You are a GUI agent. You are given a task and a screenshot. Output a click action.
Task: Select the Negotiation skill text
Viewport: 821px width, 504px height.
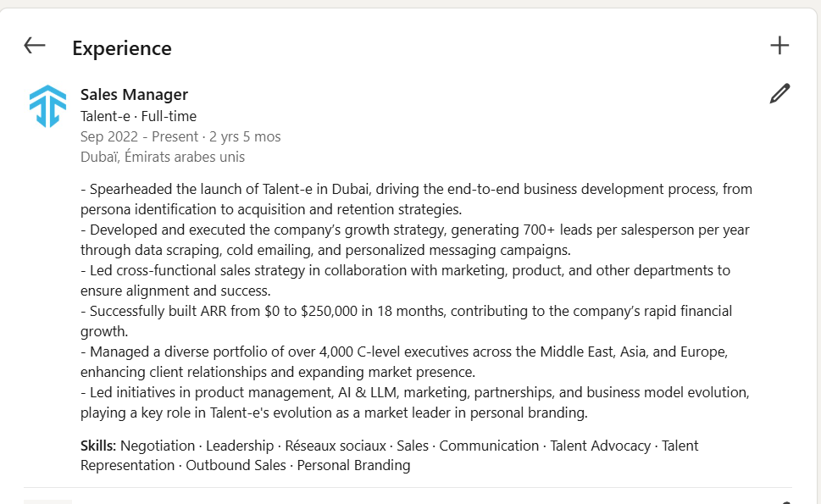(x=158, y=446)
